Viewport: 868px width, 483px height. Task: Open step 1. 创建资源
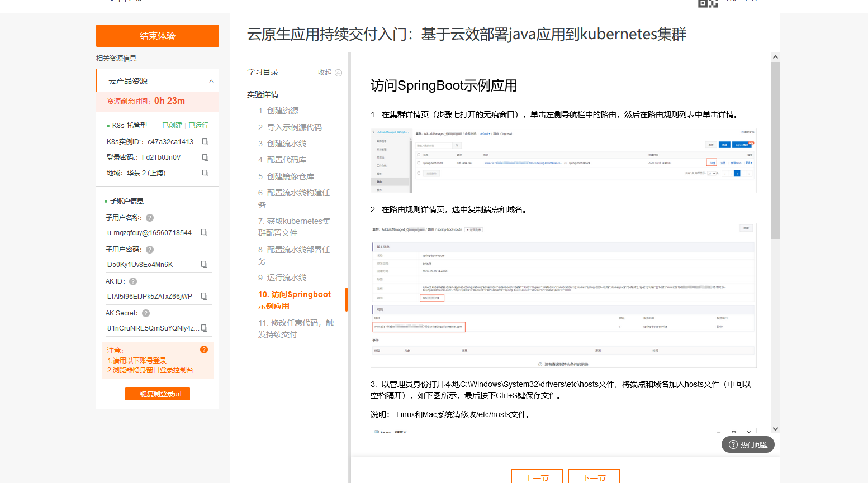(x=278, y=111)
